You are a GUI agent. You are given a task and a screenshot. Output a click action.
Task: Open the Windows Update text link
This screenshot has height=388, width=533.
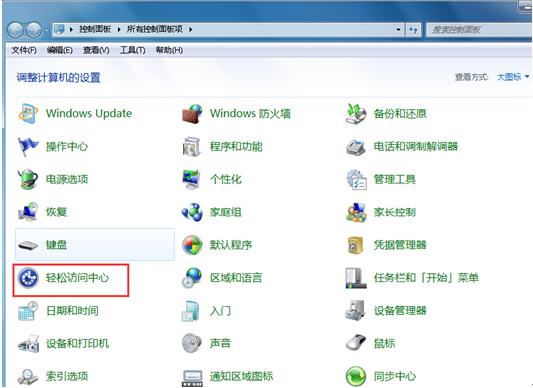(89, 113)
